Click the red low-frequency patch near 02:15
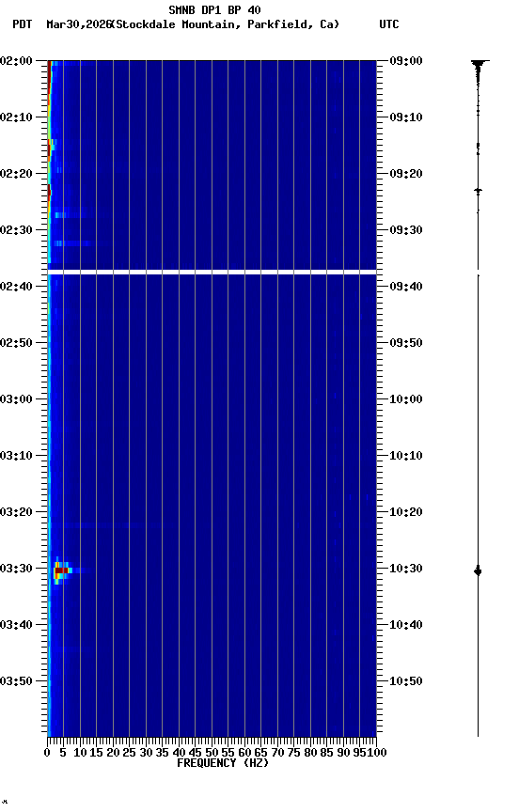The image size is (519, 812). click(x=50, y=148)
